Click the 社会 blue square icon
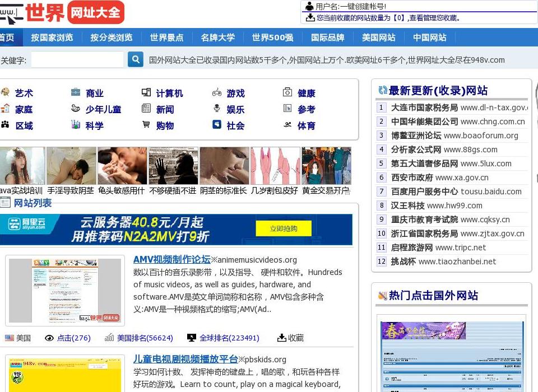538x392 pixels. click(x=217, y=124)
